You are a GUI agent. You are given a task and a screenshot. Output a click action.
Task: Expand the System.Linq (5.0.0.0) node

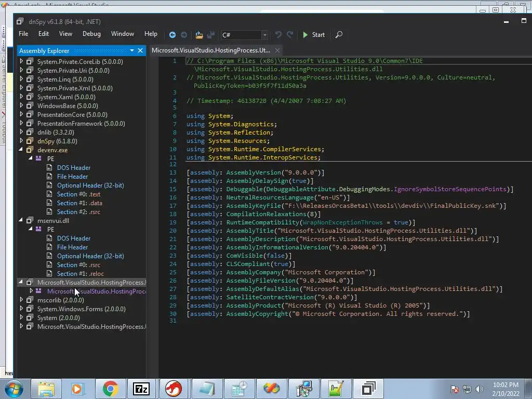tap(21, 79)
